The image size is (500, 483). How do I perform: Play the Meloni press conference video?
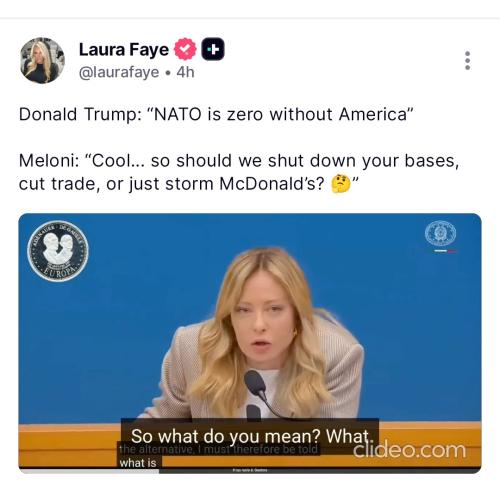click(x=250, y=343)
